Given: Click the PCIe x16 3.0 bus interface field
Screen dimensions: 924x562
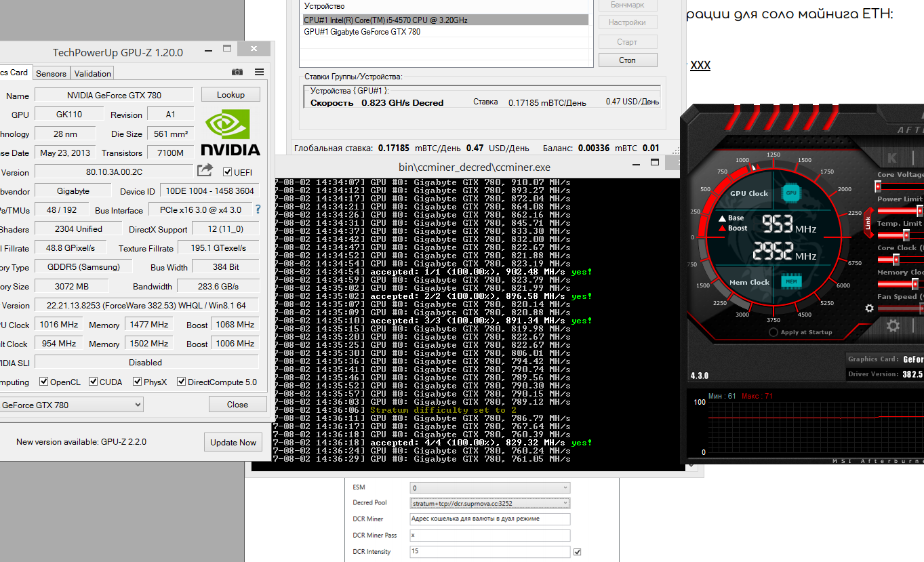Looking at the screenshot, I should [x=199, y=210].
